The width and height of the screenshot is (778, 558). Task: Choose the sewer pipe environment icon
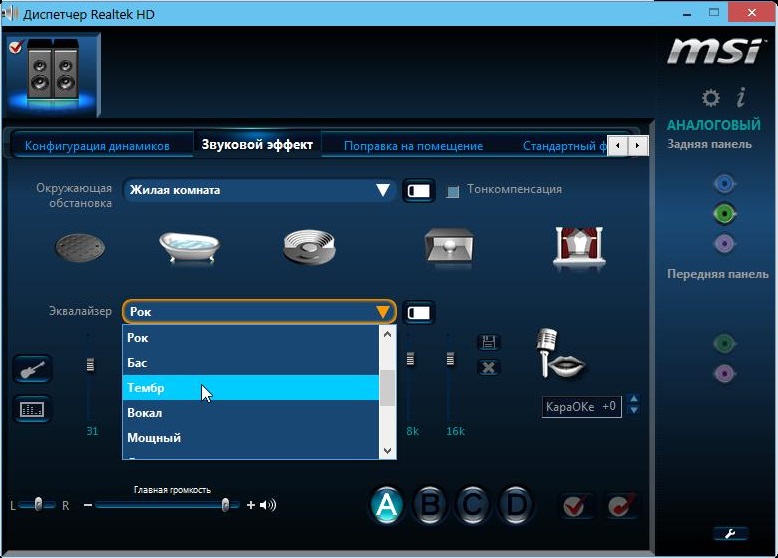80,248
